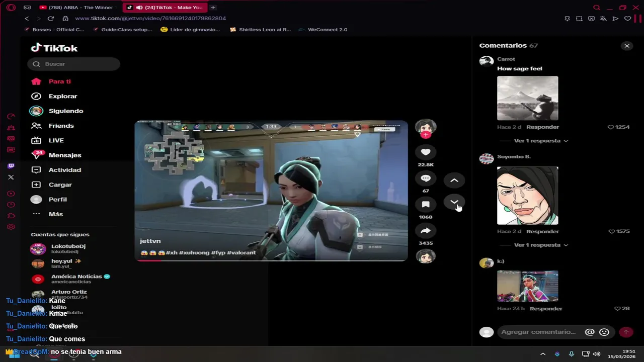Save the video with the bookmark icon
This screenshot has width=644, height=362.
click(426, 204)
